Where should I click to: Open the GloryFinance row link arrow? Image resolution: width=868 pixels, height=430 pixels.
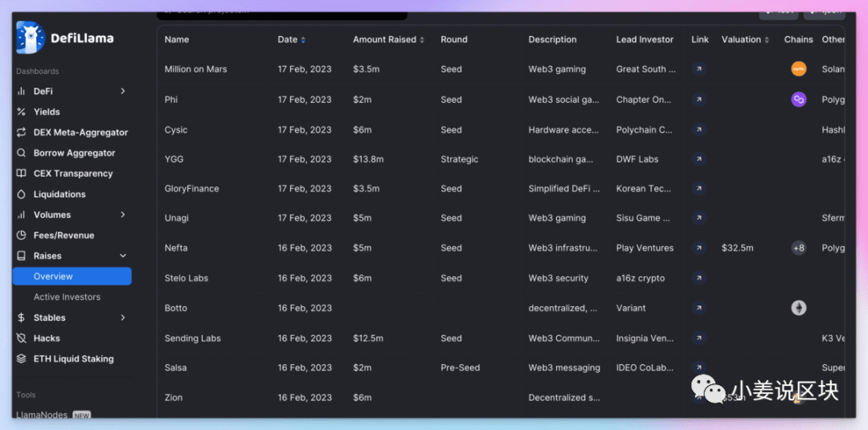(699, 189)
